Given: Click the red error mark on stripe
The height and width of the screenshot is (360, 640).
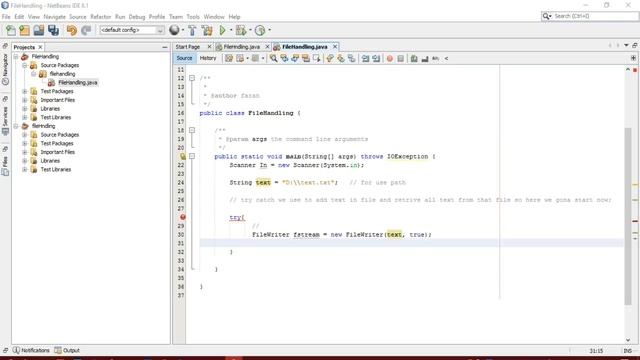Looking at the screenshot, I should (635, 221).
